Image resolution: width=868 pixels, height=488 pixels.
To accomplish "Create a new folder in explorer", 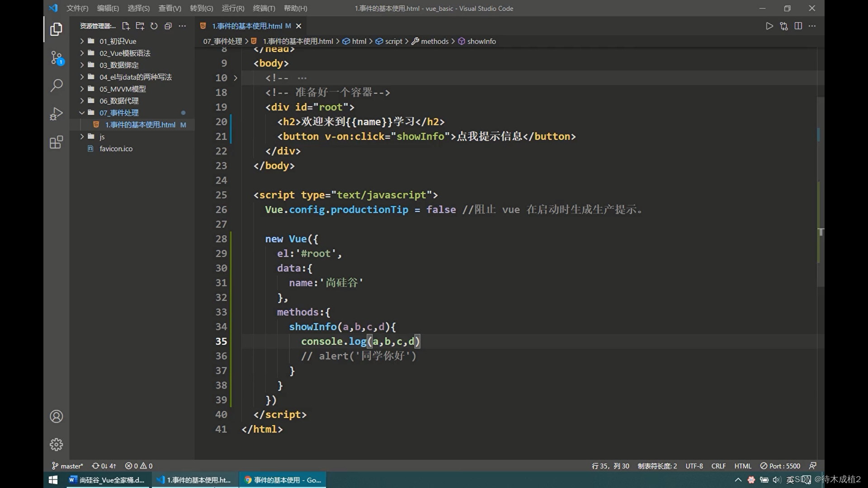I will [140, 26].
